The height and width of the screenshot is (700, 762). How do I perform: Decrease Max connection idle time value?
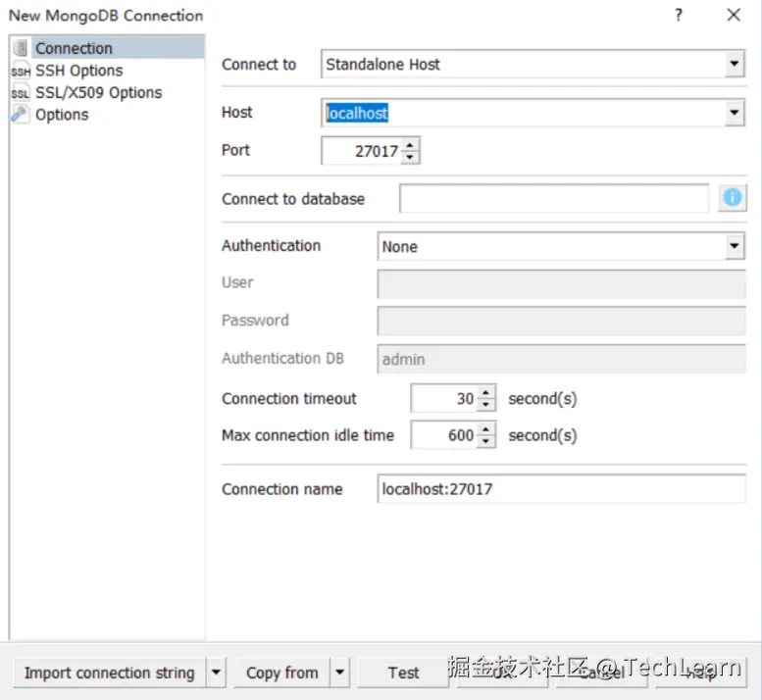[486, 441]
